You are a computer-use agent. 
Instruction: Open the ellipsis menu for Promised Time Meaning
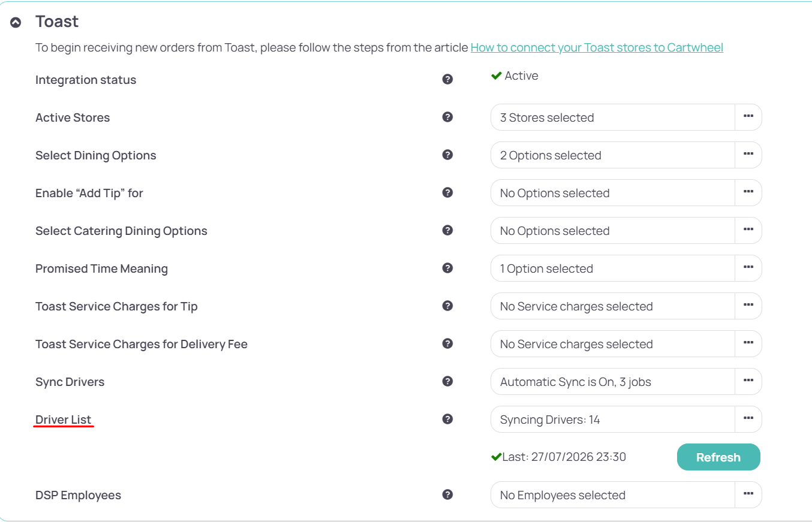748,268
